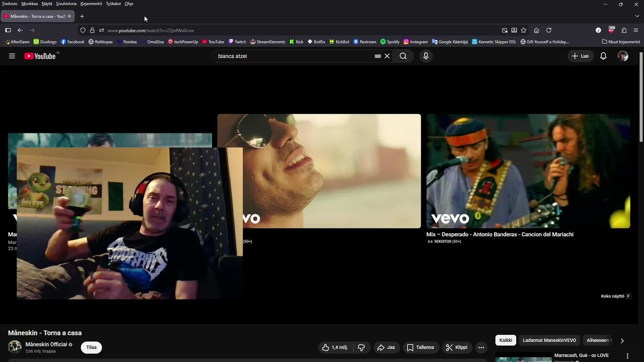
Task: Open more actions ellipsis under video
Action: pos(481,347)
